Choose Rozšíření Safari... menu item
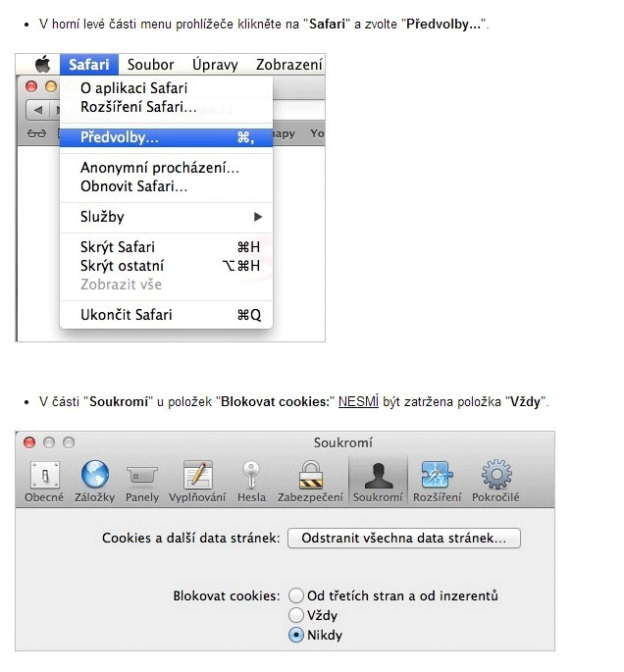Image resolution: width=624 pixels, height=672 pixels. pyautogui.click(x=166, y=107)
